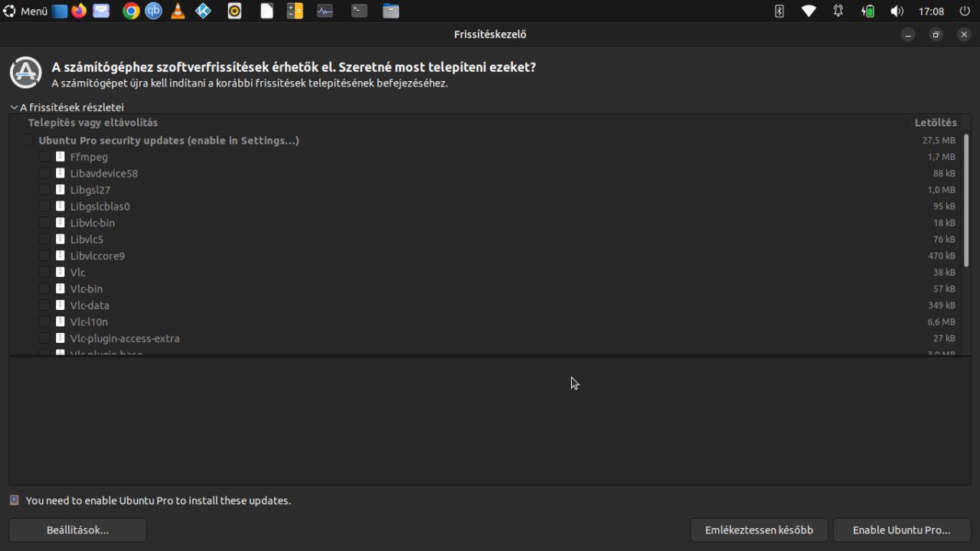The image size is (980, 551).
Task: Launch Google Chrome from the panel
Action: pos(131,11)
